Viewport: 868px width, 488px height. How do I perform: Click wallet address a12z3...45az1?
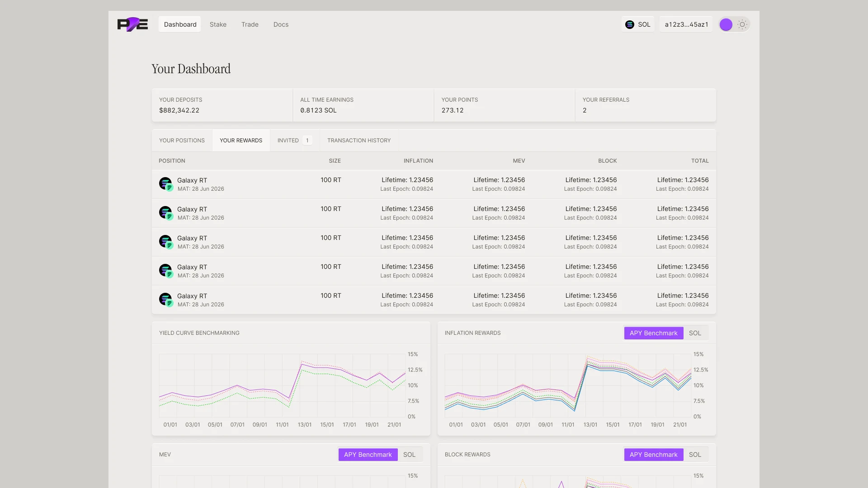pyautogui.click(x=686, y=24)
